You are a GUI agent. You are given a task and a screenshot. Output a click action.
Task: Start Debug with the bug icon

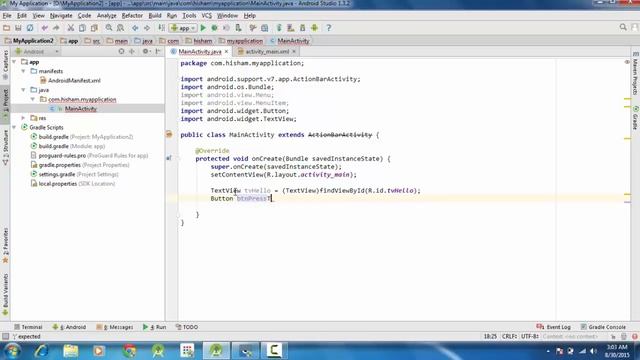[x=214, y=28]
